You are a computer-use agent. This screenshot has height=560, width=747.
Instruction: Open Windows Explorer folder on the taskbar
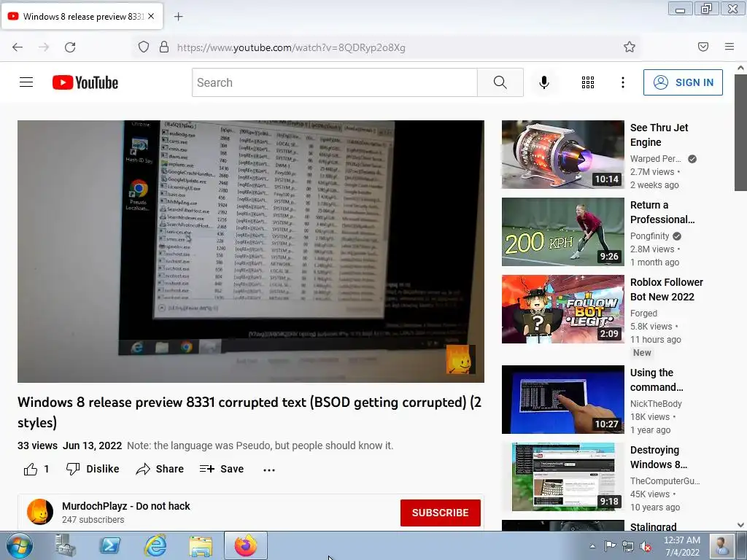click(x=201, y=546)
